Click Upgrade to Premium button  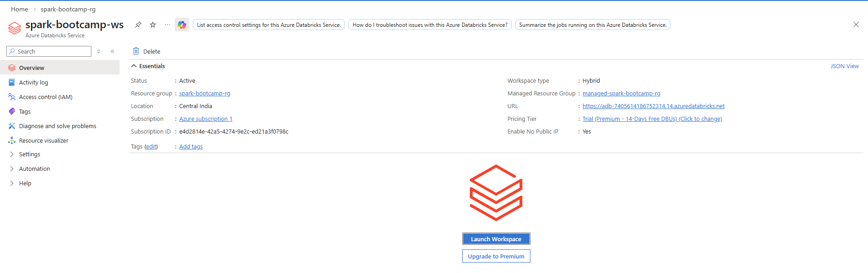click(x=496, y=256)
